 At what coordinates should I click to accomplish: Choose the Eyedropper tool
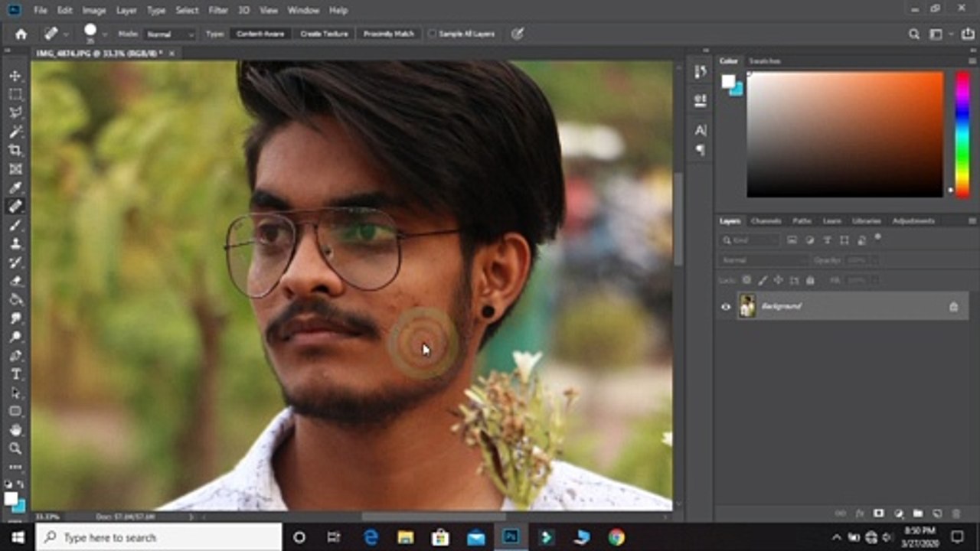tap(15, 187)
